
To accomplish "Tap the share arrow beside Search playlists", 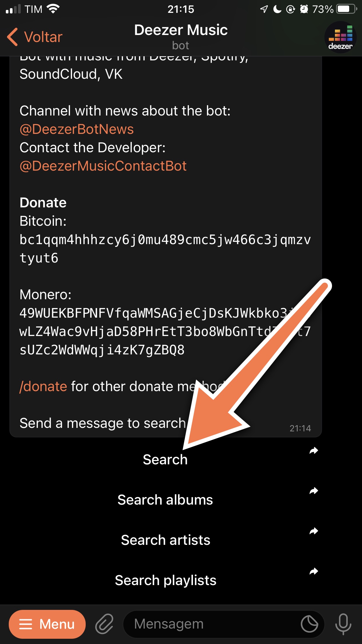I will [314, 571].
